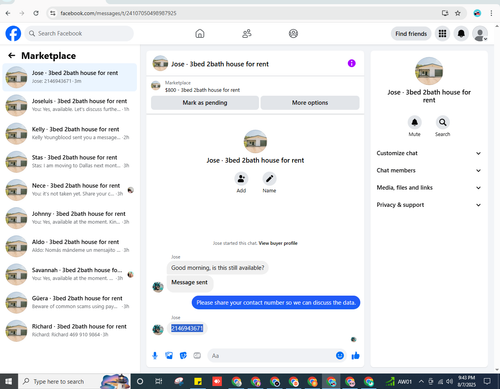Open emoji picker in message box
500x389 pixels.
340,356
